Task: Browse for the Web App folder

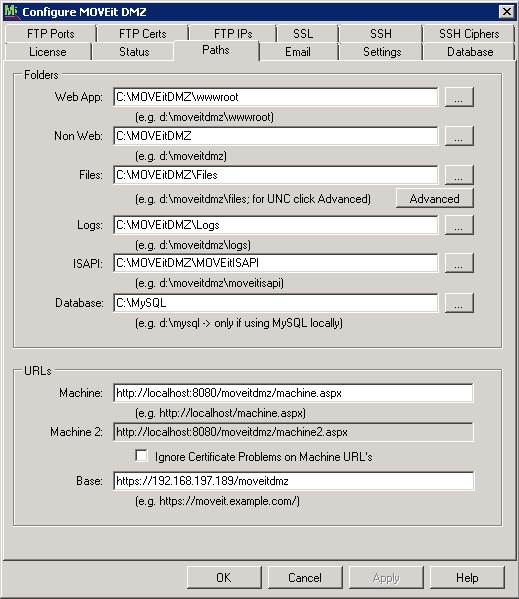Action: (x=459, y=97)
